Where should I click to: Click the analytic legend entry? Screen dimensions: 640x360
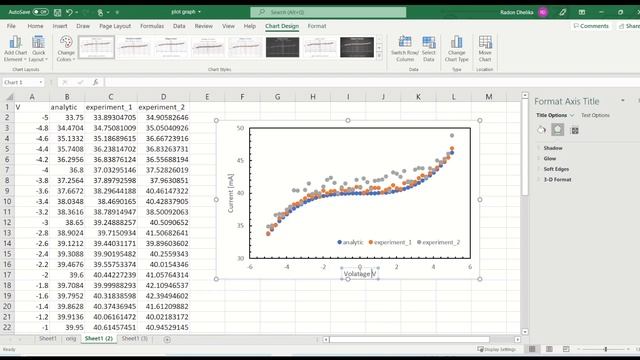pyautogui.click(x=350, y=242)
